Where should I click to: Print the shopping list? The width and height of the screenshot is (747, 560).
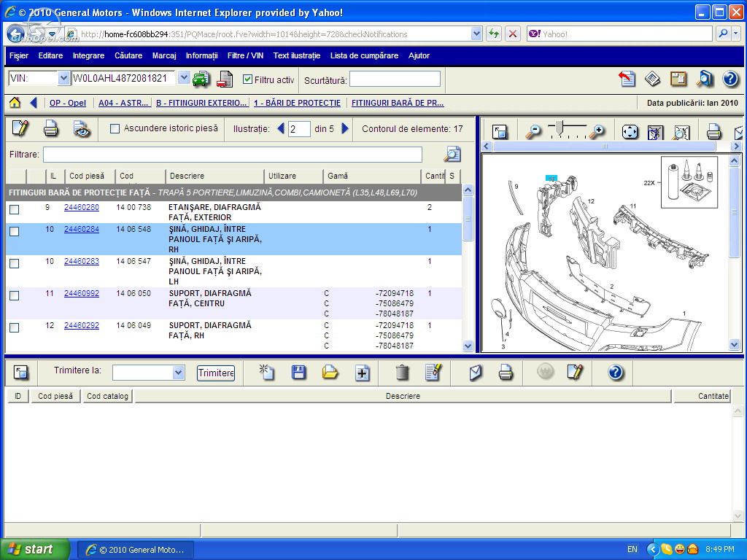pyautogui.click(x=506, y=373)
